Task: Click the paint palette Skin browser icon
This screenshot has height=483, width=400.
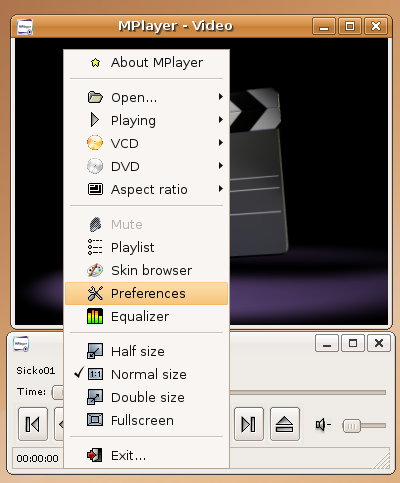Action: click(x=95, y=270)
